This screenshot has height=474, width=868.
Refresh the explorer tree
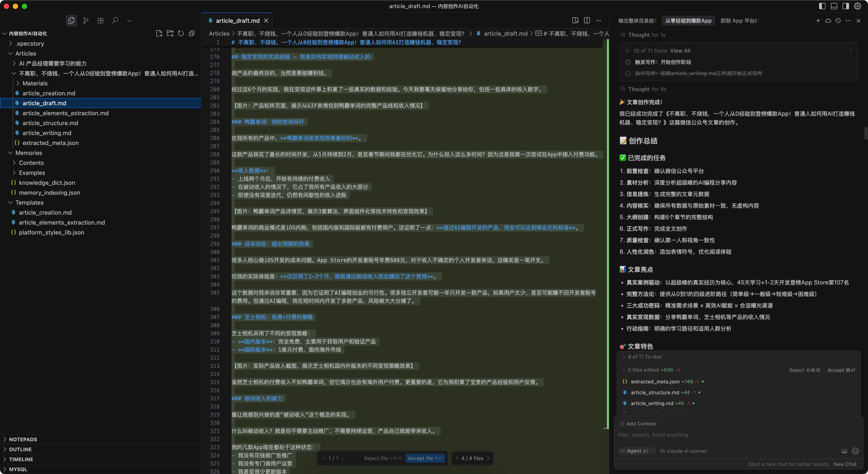coord(181,33)
